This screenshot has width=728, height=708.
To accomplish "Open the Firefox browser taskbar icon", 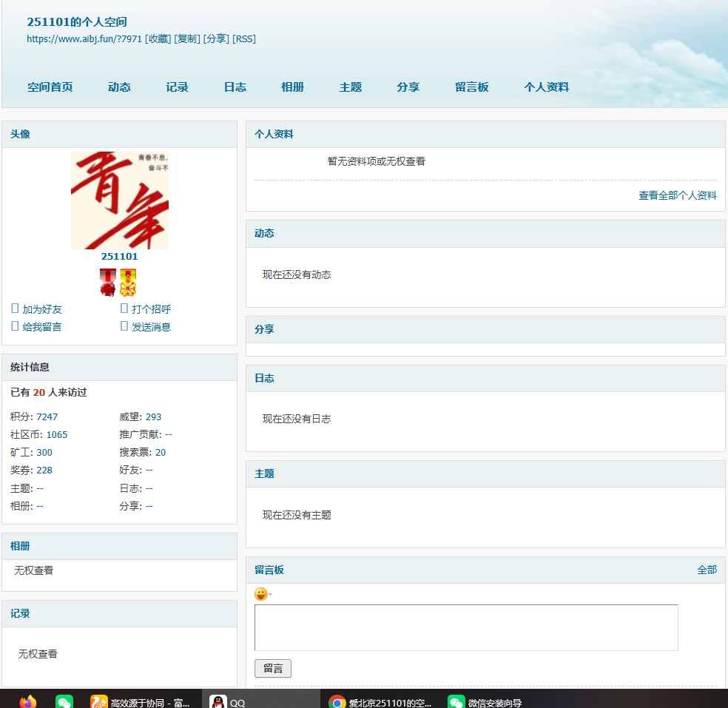I will click(27, 700).
